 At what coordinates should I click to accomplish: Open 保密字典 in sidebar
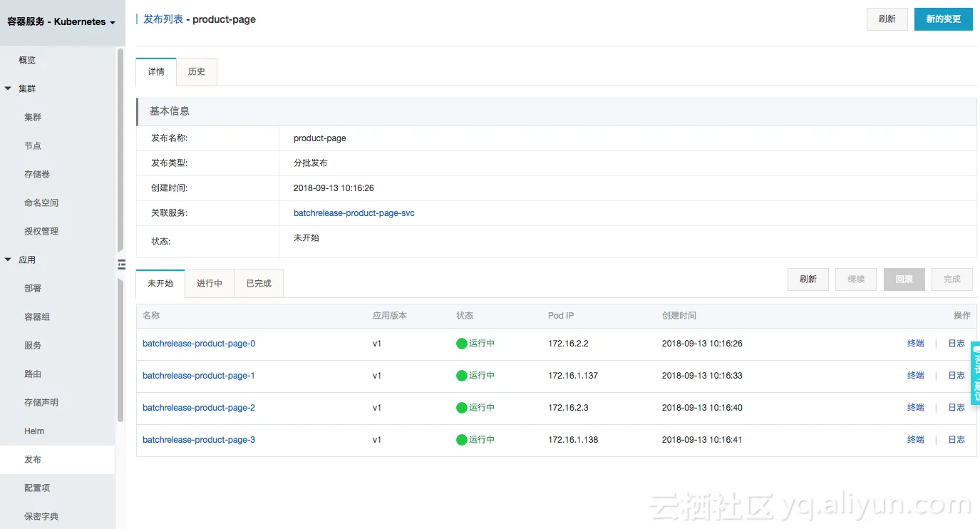[41, 517]
